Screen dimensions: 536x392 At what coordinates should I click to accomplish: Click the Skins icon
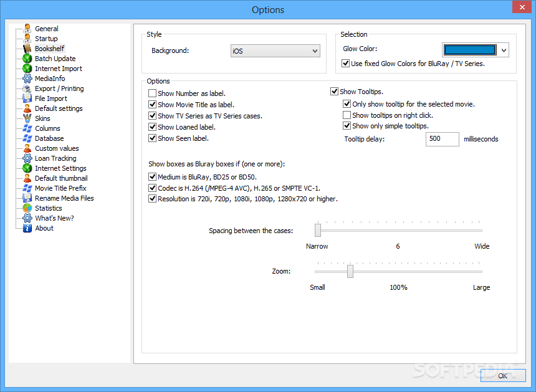tap(27, 118)
